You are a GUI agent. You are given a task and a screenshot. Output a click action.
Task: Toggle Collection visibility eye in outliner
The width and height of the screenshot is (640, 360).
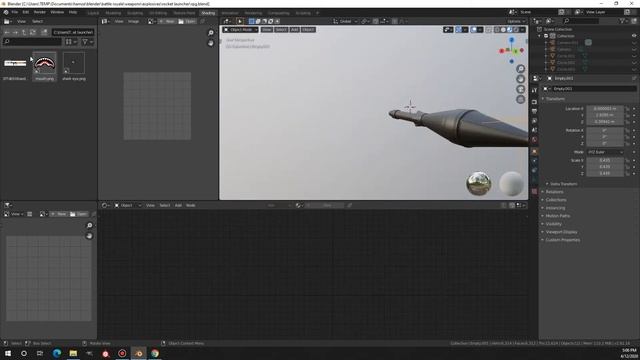[x=634, y=36]
